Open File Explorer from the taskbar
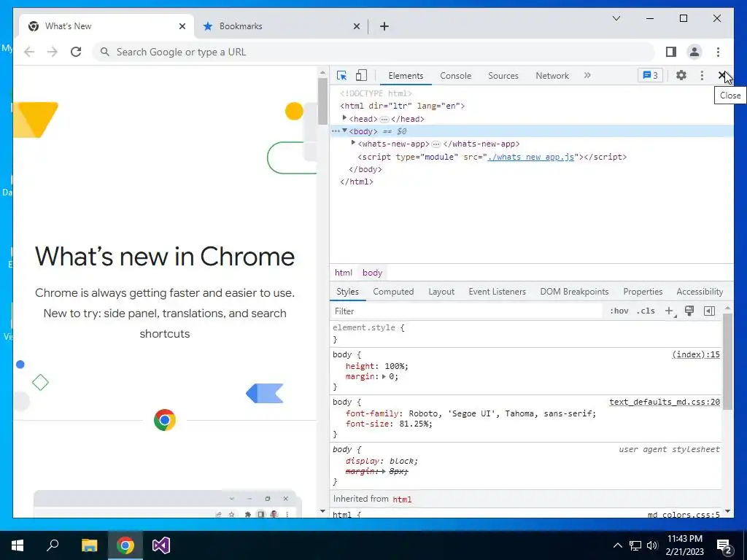 (x=89, y=545)
